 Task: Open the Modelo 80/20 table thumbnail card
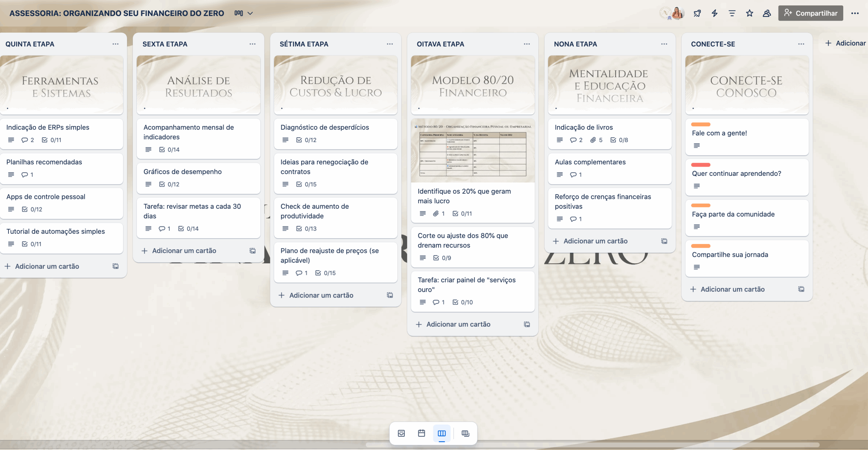pyautogui.click(x=473, y=150)
